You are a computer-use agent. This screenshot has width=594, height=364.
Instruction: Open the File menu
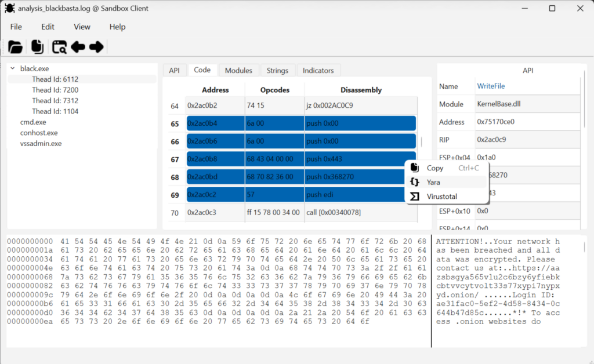pyautogui.click(x=16, y=27)
